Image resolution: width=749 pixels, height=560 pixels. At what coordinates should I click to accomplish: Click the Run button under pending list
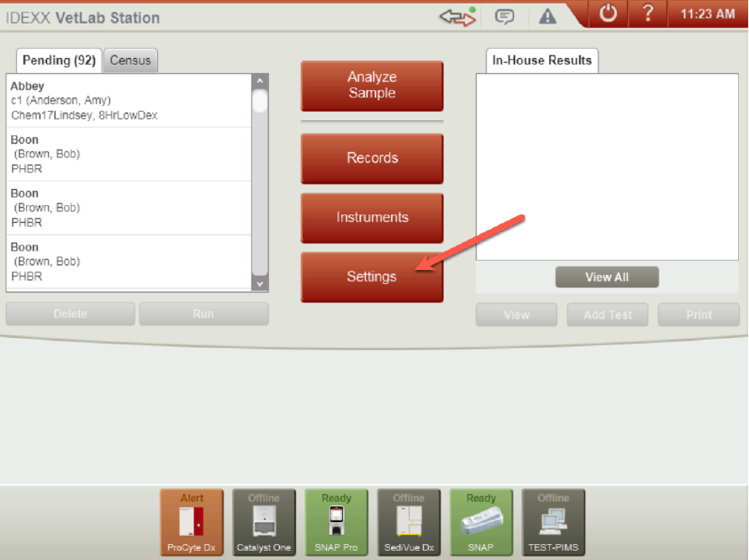coord(204,314)
